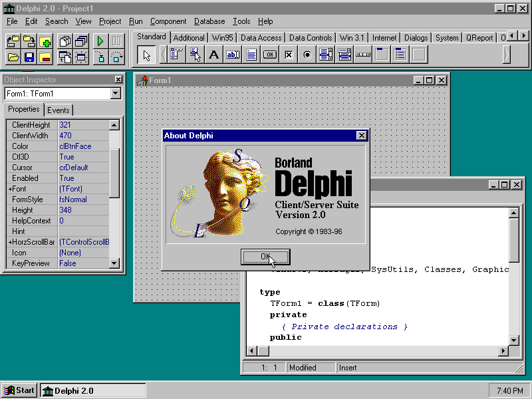Select the CheckBox component on the palette

click(x=287, y=54)
